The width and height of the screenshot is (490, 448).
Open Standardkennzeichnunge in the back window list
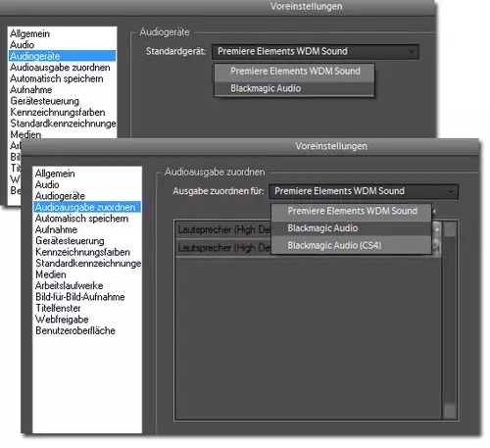tap(63, 124)
